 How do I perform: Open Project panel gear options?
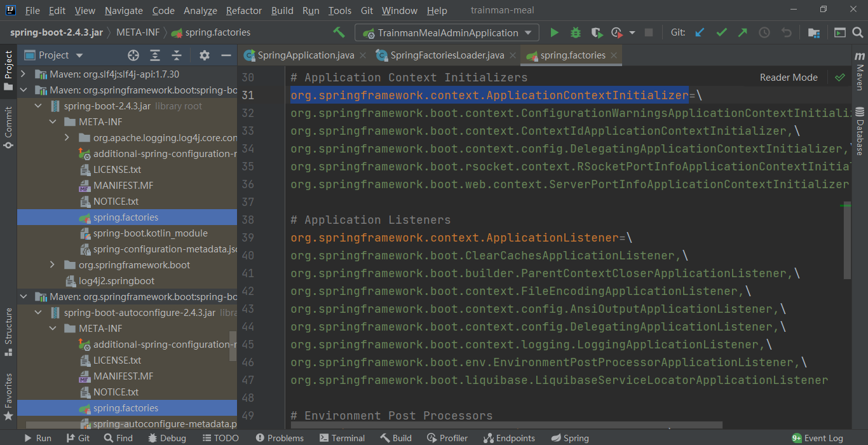point(204,55)
